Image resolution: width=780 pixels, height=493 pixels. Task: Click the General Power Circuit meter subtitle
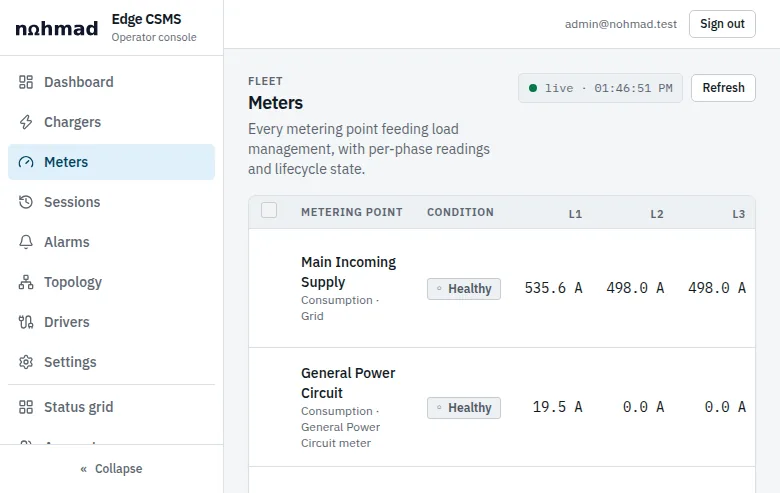(x=340, y=427)
